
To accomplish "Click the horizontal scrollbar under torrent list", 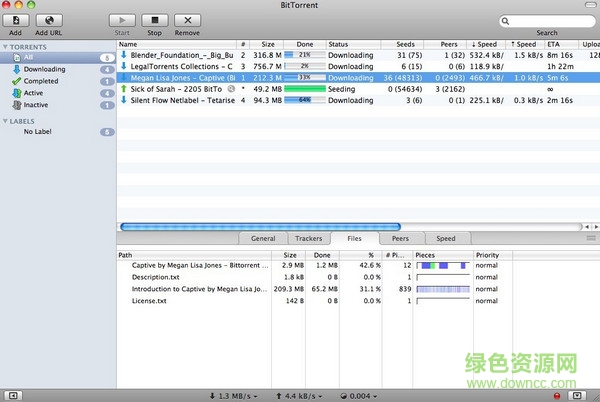I will click(x=260, y=227).
